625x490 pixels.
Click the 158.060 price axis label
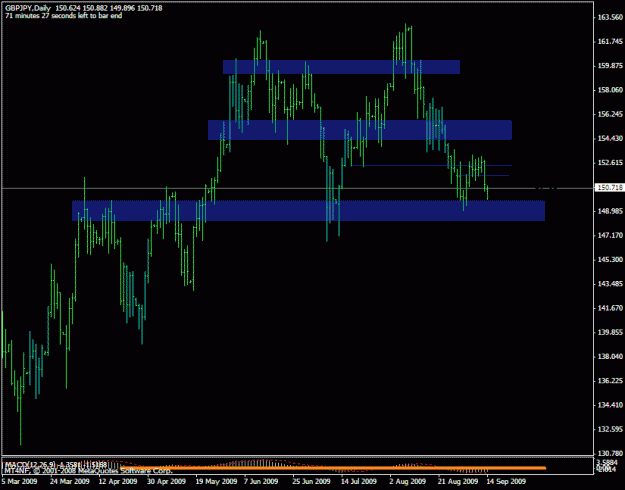coord(610,90)
